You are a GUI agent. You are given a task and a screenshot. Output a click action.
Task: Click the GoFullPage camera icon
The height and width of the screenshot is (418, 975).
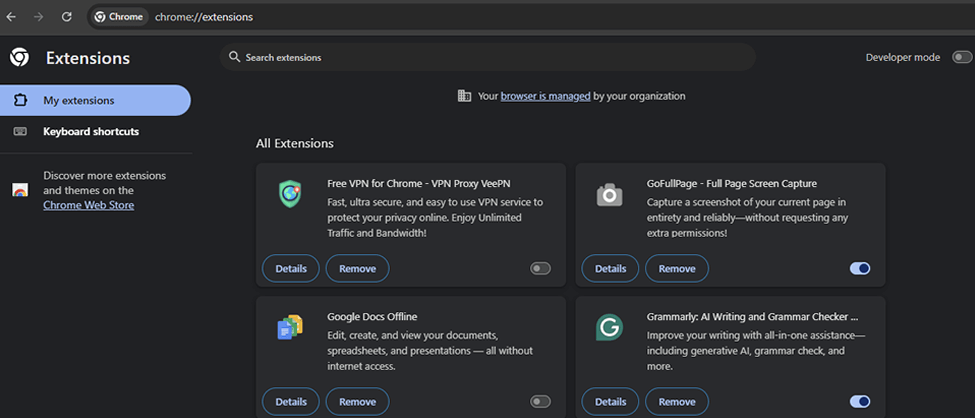[x=609, y=195]
